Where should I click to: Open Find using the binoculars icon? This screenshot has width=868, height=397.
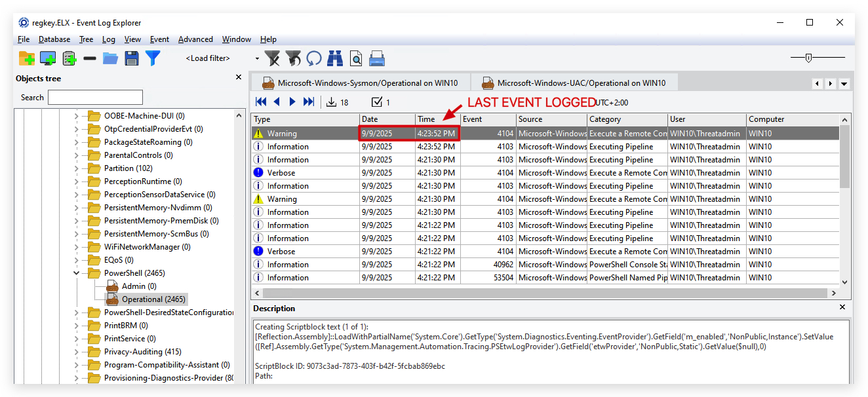click(335, 58)
